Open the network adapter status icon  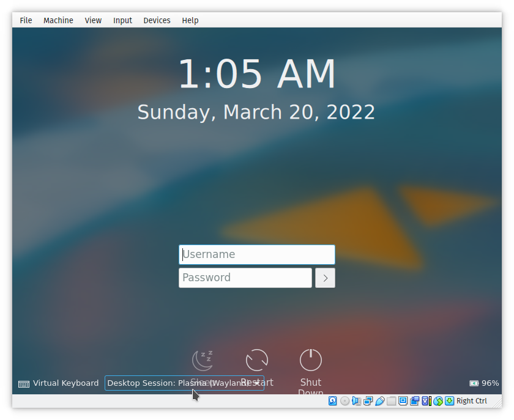tap(368, 401)
